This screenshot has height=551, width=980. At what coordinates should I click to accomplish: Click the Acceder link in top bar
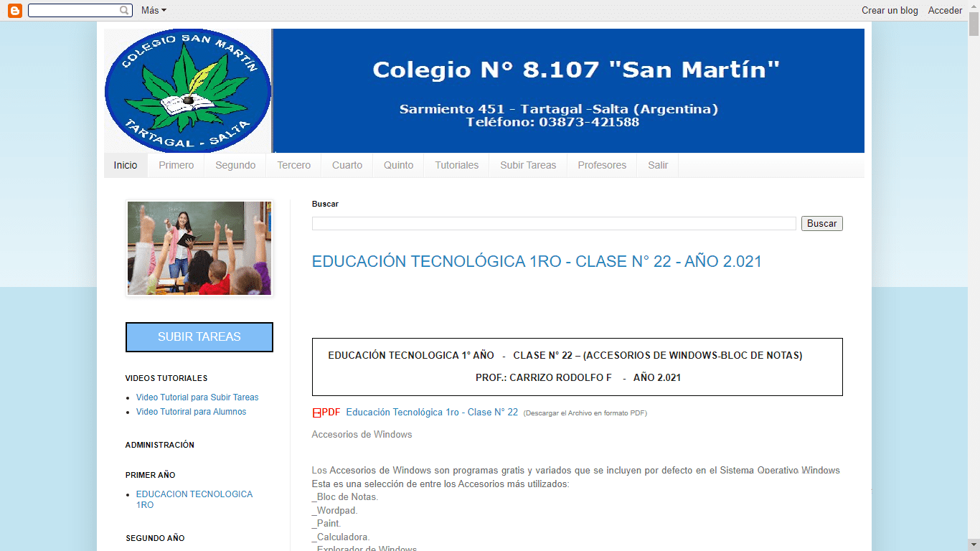click(x=945, y=10)
